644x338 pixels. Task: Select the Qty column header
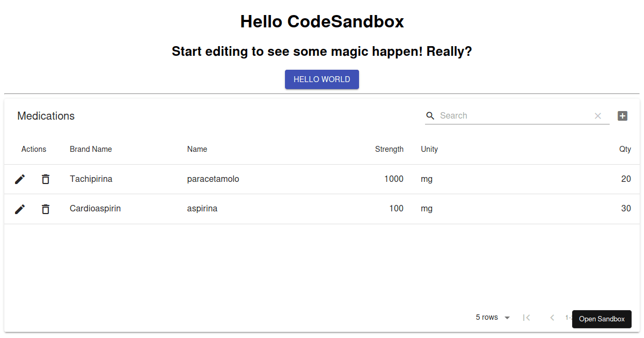pyautogui.click(x=625, y=149)
